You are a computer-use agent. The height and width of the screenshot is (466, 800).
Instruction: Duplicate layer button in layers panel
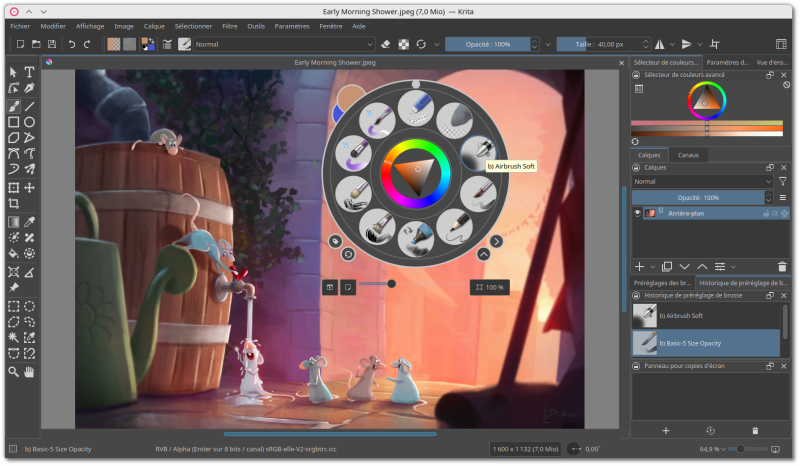pos(667,266)
